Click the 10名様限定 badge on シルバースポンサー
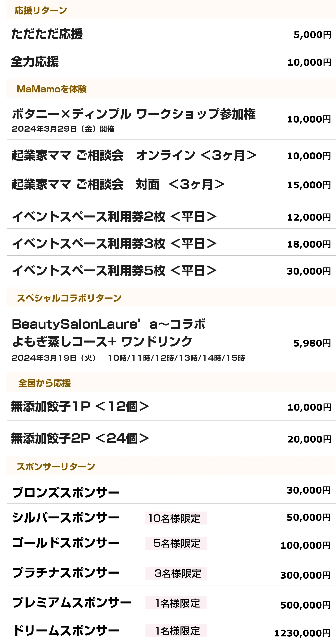336x644 pixels. pyautogui.click(x=176, y=518)
